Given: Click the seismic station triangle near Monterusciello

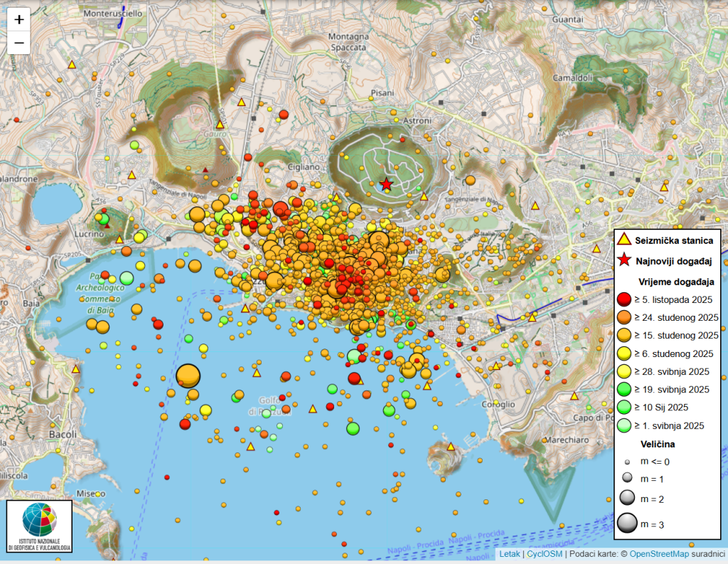Looking at the screenshot, I should (72, 65).
